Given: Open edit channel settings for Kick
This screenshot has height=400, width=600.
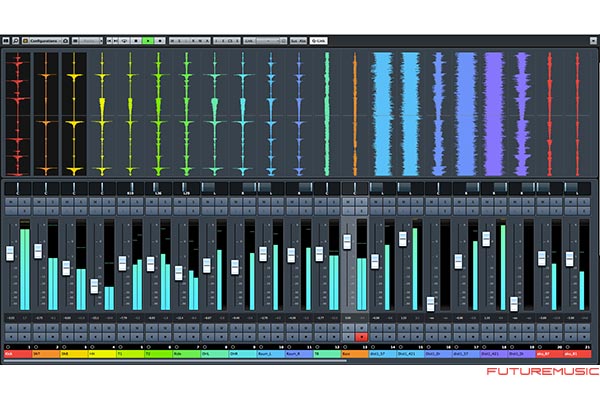Looking at the screenshot, I should pyautogui.click(x=24, y=211).
